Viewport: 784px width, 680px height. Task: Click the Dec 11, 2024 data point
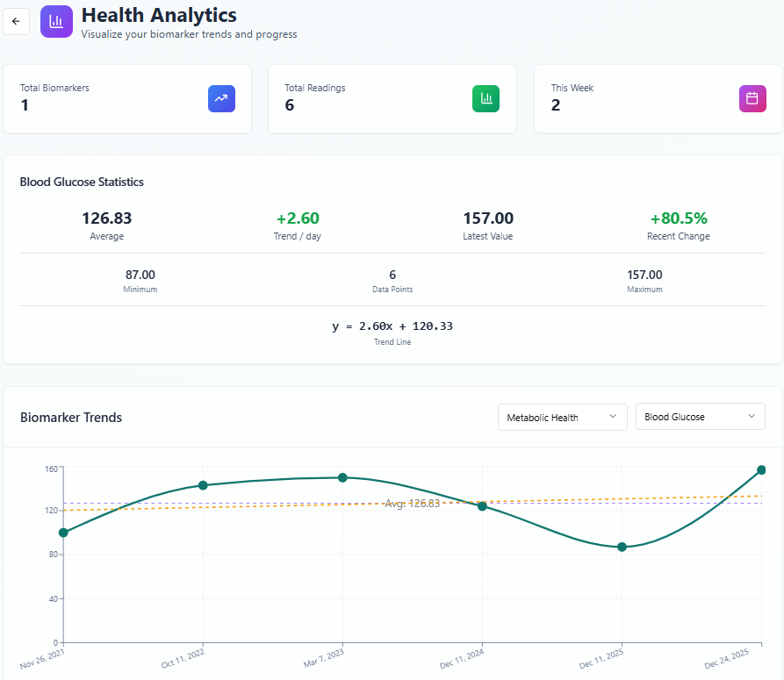482,505
